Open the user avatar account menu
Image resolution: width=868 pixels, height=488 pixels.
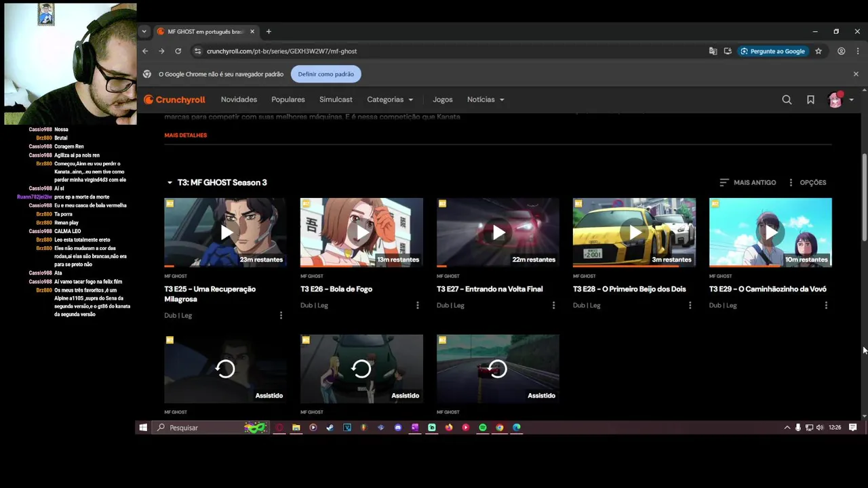click(x=841, y=100)
